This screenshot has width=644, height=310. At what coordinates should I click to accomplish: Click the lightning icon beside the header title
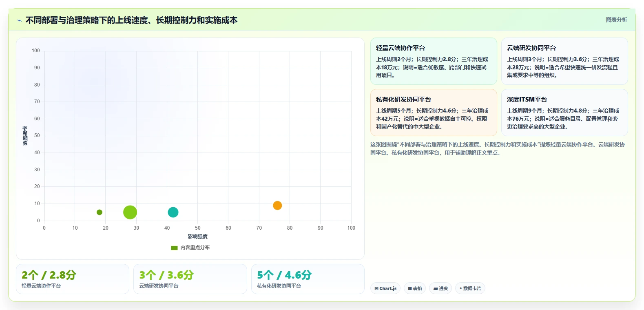tap(19, 20)
